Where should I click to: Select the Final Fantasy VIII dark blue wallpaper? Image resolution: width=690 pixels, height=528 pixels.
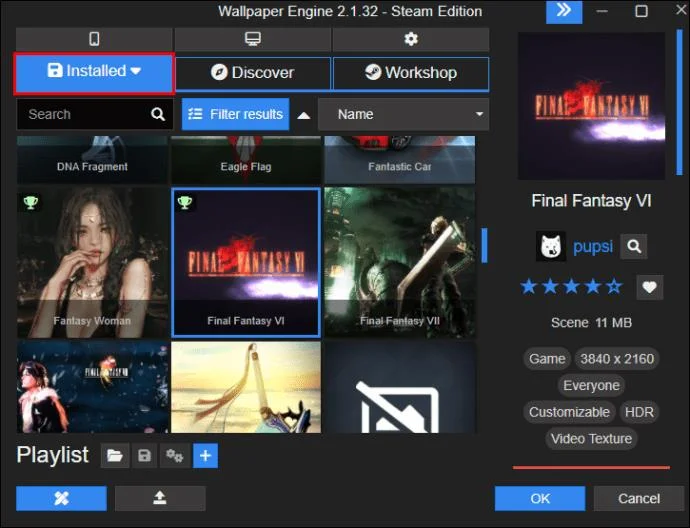click(x=92, y=387)
